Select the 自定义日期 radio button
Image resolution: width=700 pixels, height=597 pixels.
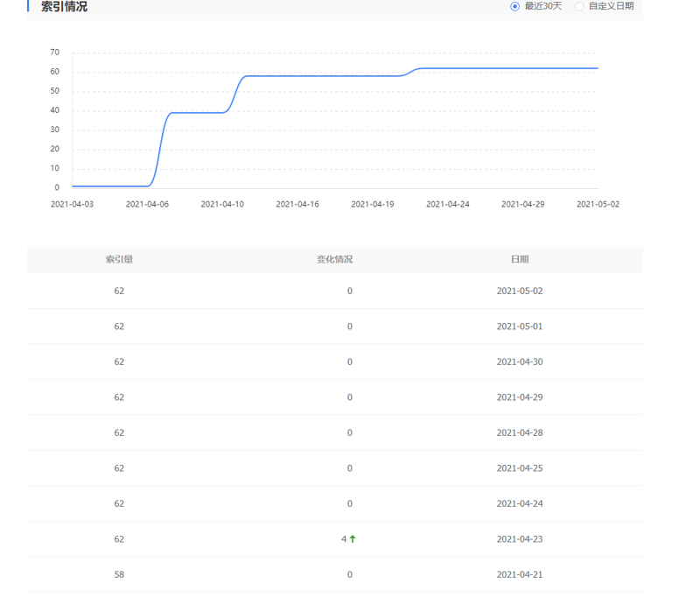point(579,6)
